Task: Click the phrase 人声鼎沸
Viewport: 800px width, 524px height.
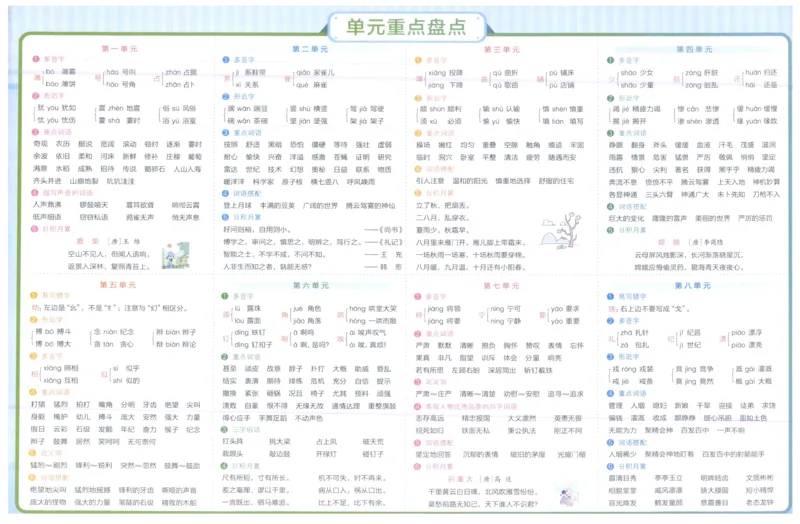Action: (47, 205)
